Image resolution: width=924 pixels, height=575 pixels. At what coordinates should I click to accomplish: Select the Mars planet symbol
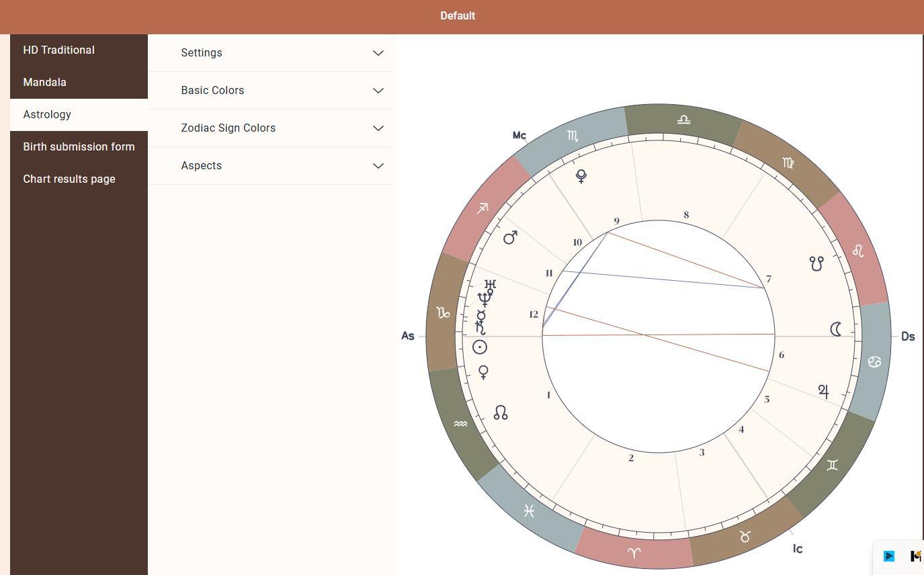[x=510, y=238]
